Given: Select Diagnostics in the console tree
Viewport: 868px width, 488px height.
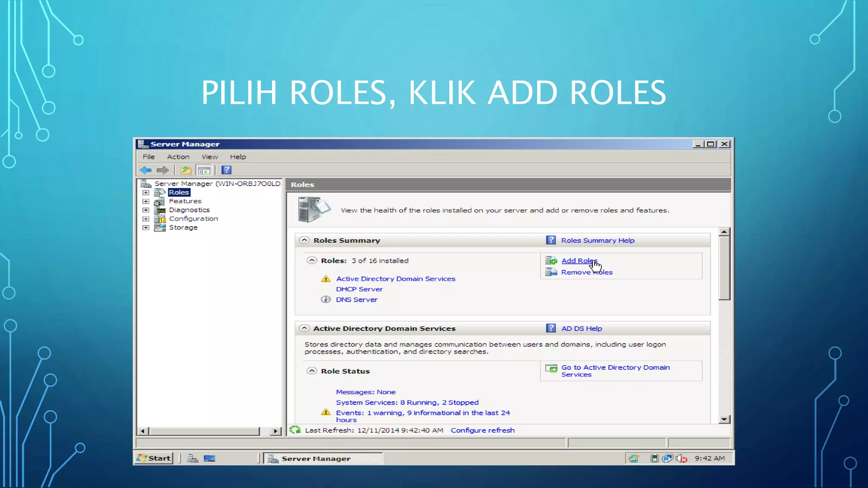Looking at the screenshot, I should [x=189, y=210].
